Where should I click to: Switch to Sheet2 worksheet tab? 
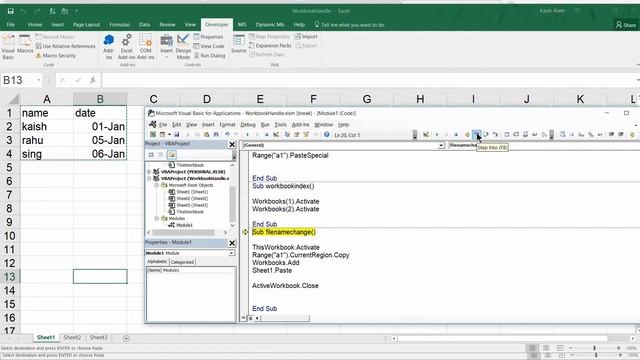tap(72, 338)
